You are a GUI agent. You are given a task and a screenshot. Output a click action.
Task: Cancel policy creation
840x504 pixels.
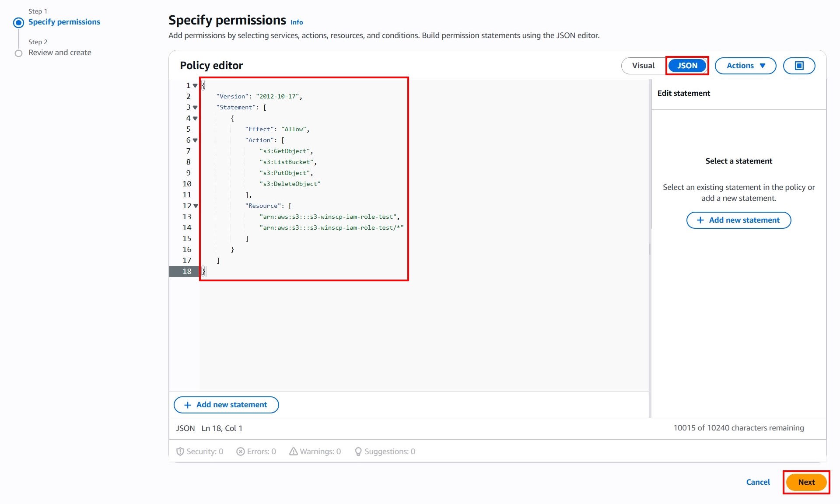758,482
